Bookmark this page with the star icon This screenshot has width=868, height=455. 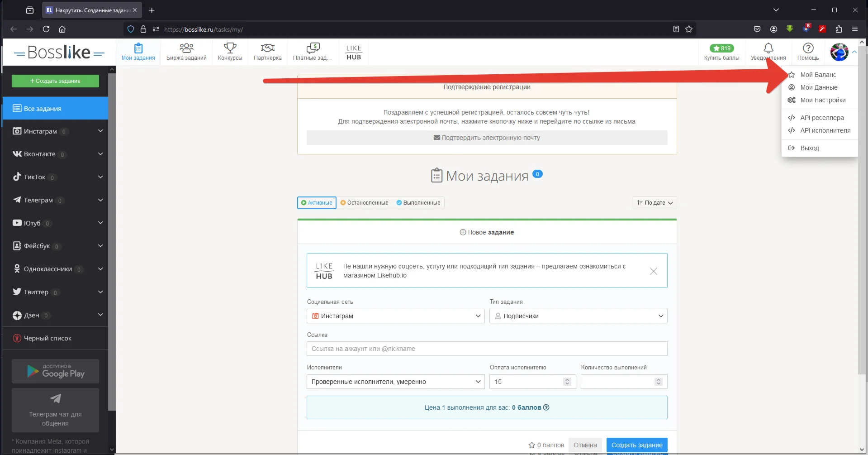tap(689, 29)
